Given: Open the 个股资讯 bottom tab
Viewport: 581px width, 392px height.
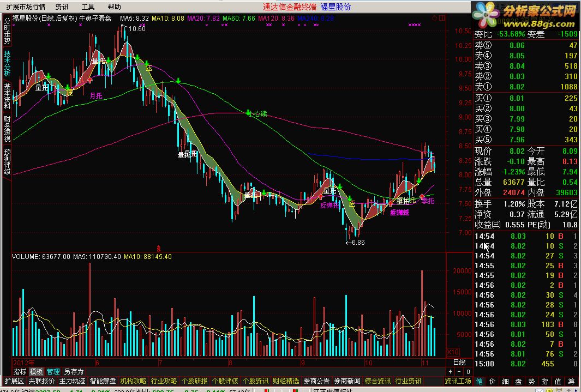Looking at the screenshot, I should coord(256,381).
